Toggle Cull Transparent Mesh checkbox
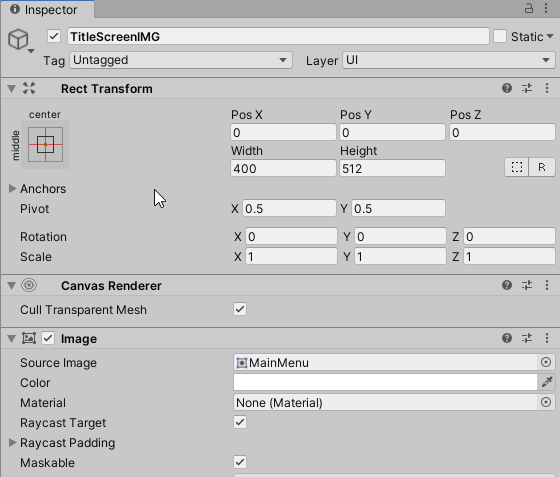This screenshot has height=477, width=560. 240,309
